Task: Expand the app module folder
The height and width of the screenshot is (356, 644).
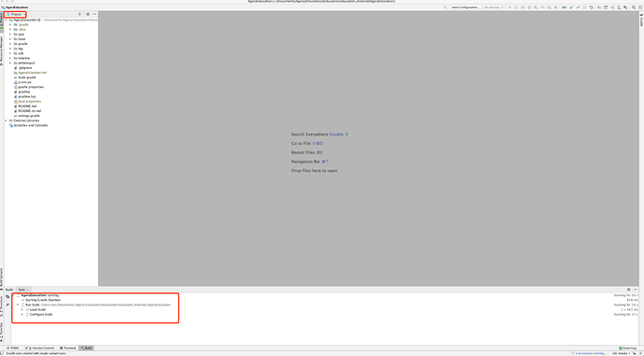Action: tap(10, 35)
